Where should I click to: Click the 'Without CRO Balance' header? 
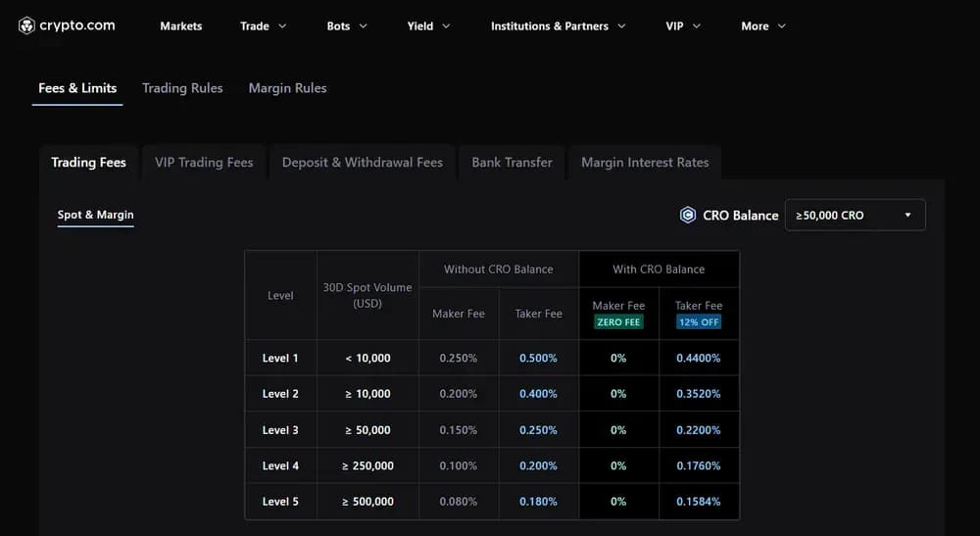pyautogui.click(x=498, y=269)
